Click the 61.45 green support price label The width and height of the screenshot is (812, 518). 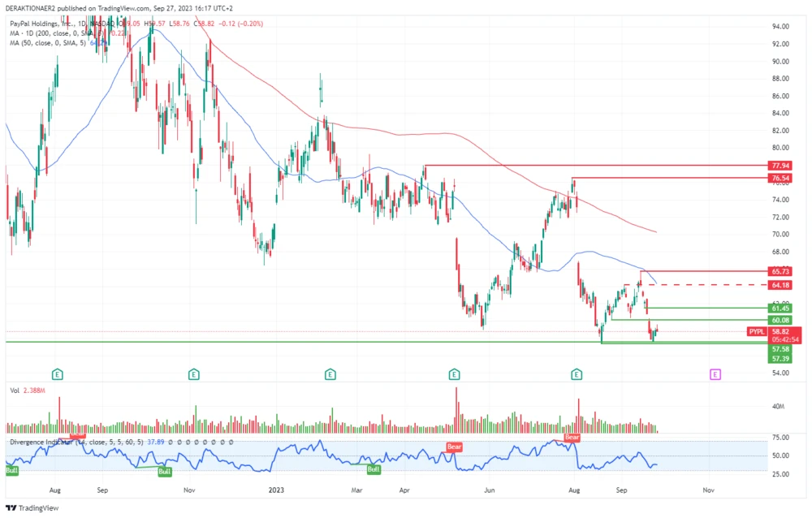click(x=781, y=308)
